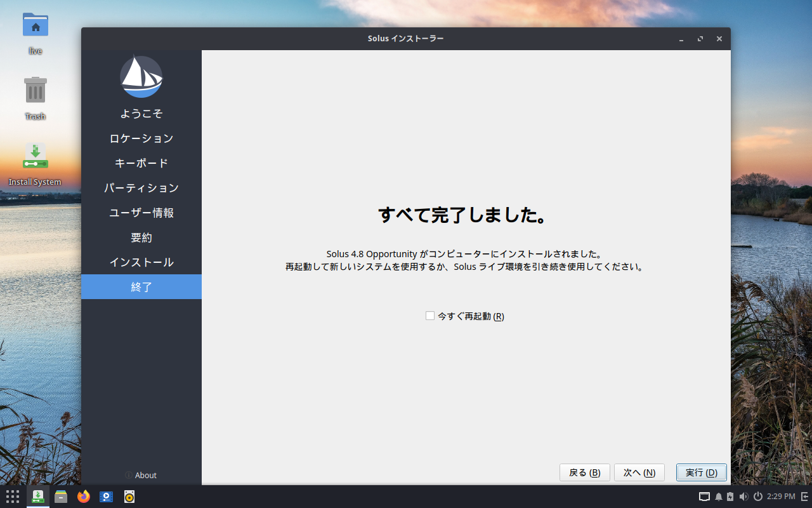Click the Solus installer icon in taskbar
Screen dimensions: 812x508
coord(38,497)
